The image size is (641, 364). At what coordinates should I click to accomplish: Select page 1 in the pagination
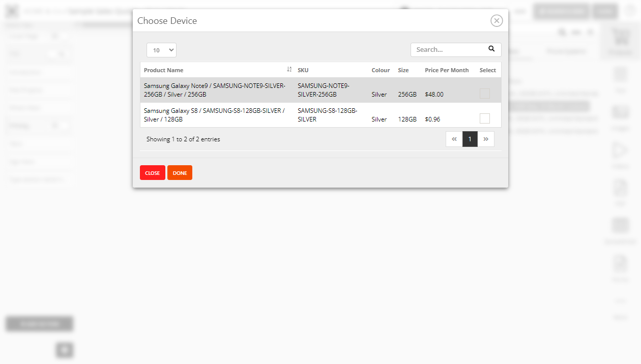click(x=470, y=139)
